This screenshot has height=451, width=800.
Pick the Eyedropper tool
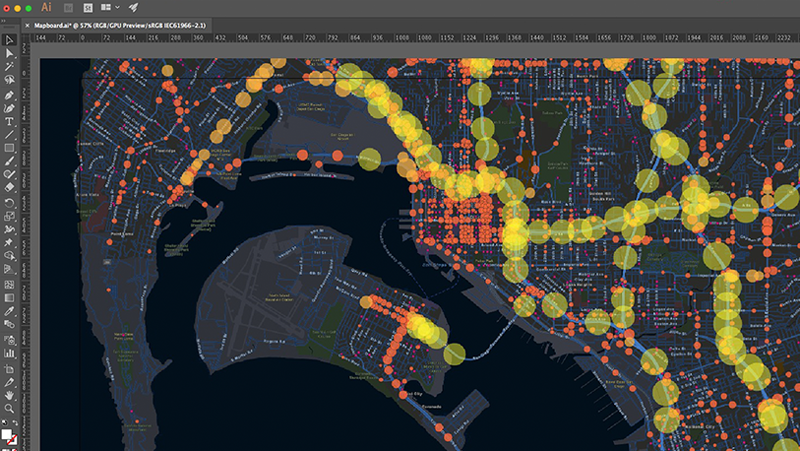pos(9,310)
